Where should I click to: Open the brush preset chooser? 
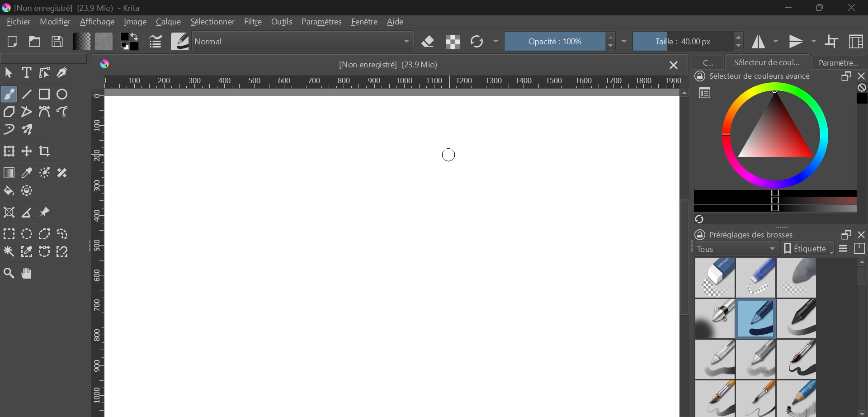pyautogui.click(x=180, y=42)
